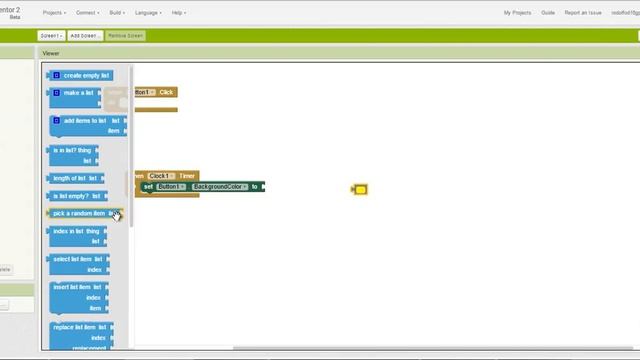Screen dimensions: 640x360
Task: Select the length of list block
Action: tap(76, 178)
